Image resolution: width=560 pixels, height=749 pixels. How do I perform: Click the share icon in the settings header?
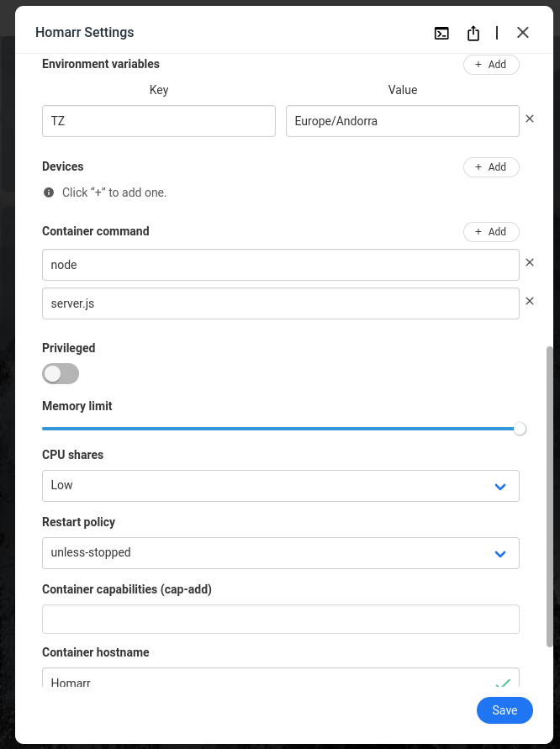pos(473,33)
